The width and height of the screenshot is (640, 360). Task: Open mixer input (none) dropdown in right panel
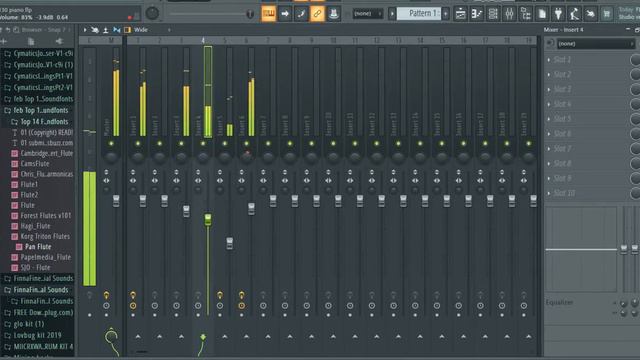(x=596, y=44)
